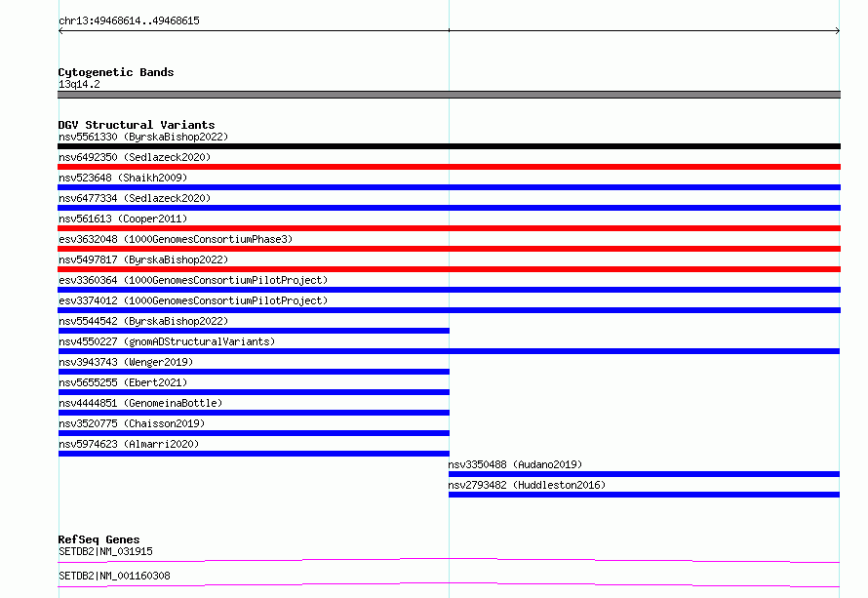Click the blue bar under esv3374012

pos(449,310)
